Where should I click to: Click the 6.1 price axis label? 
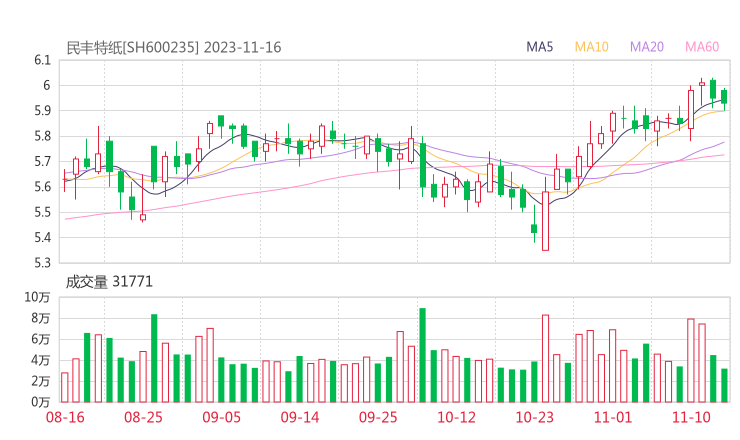pos(42,60)
